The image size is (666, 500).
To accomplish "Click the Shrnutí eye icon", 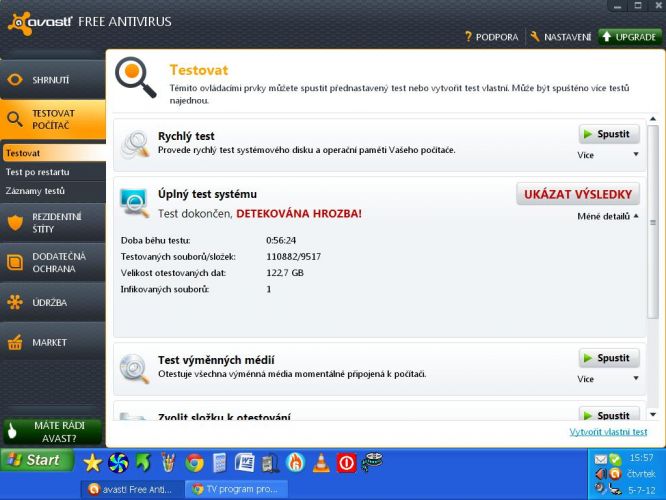I will coord(15,79).
